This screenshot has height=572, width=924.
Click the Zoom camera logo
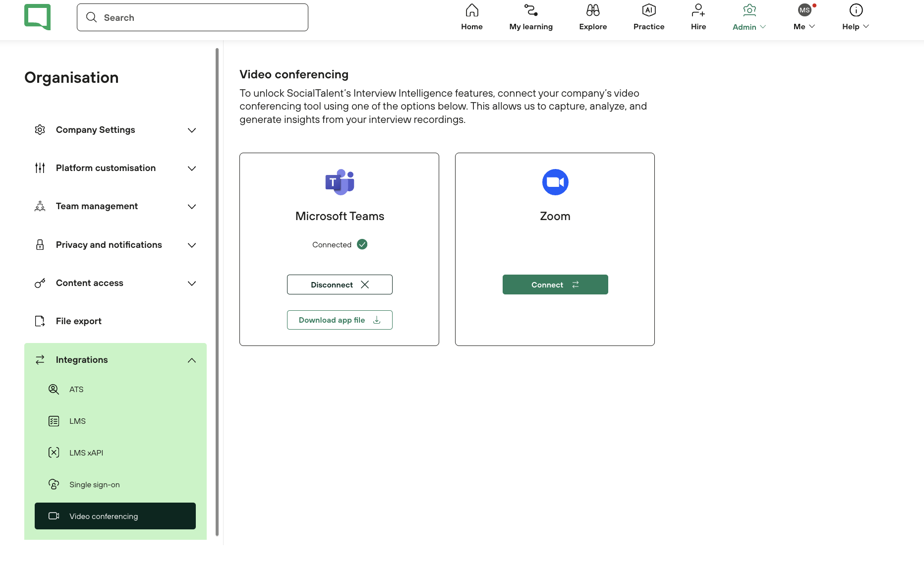coord(555,182)
